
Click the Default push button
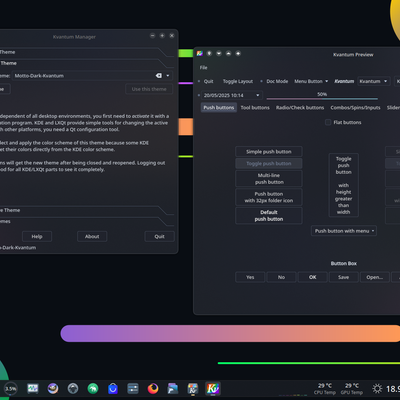tap(269, 216)
